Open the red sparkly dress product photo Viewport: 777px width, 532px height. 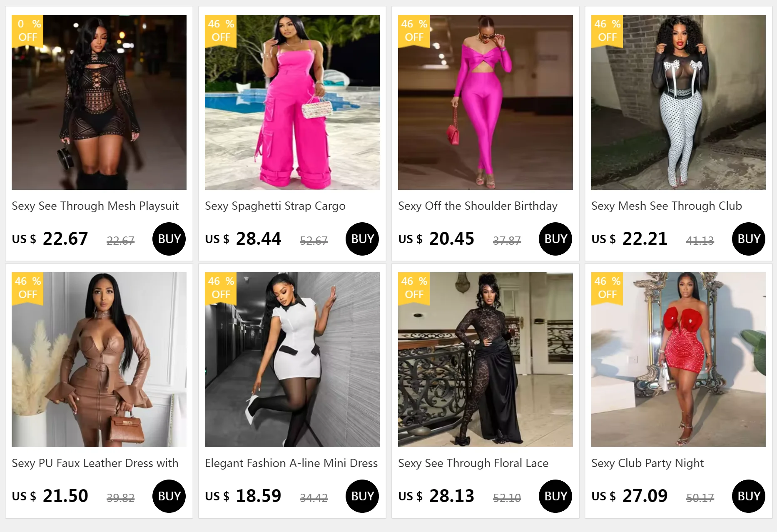(x=679, y=360)
